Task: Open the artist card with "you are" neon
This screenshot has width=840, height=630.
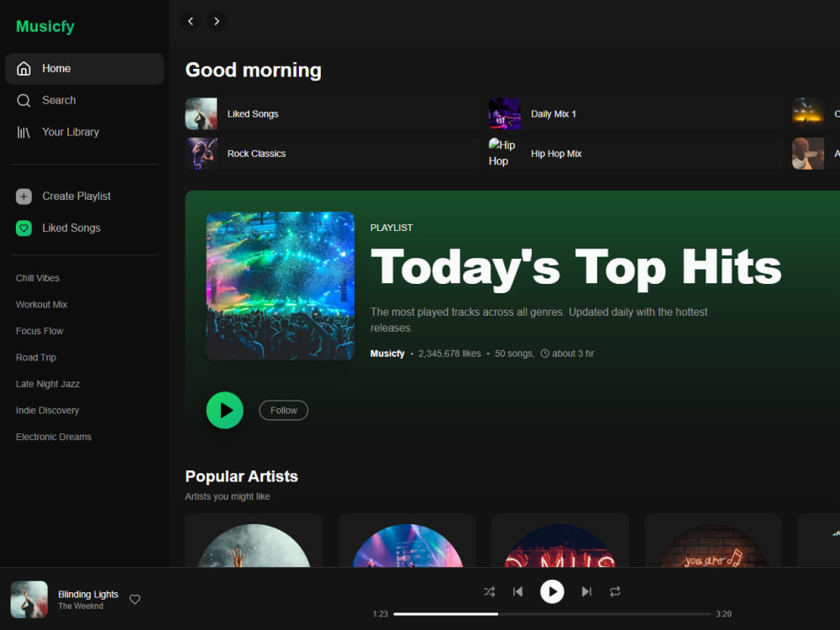Action: (x=713, y=540)
